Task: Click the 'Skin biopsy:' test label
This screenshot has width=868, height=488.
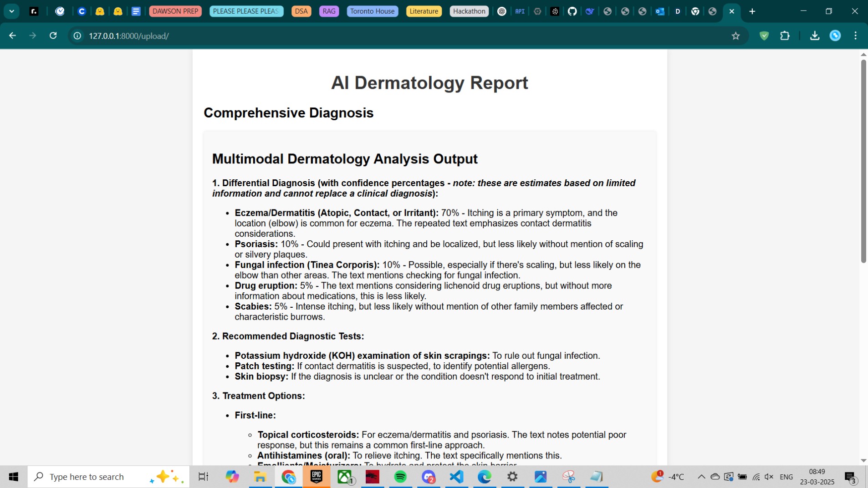Action: [261, 376]
